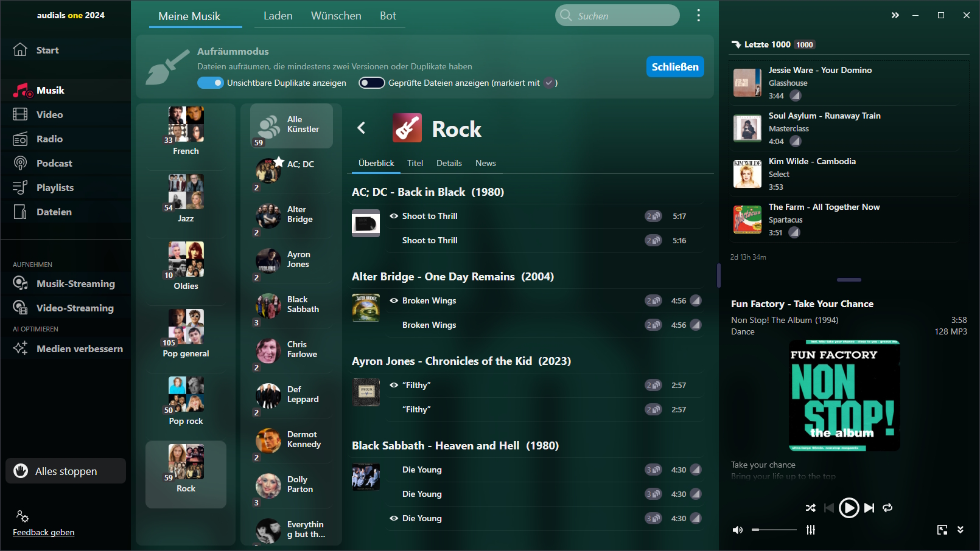This screenshot has height=551, width=980.
Task: Open the Feedback geben link
Action: [x=44, y=532]
